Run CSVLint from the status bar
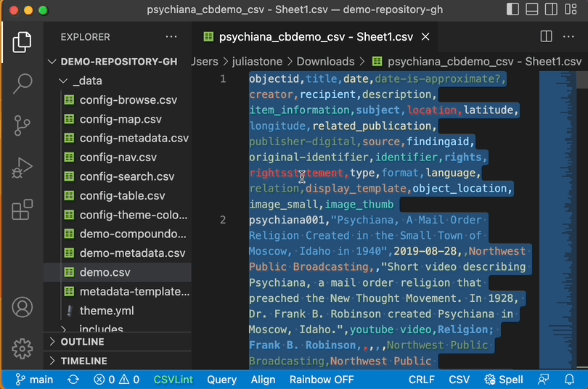 coord(173,380)
